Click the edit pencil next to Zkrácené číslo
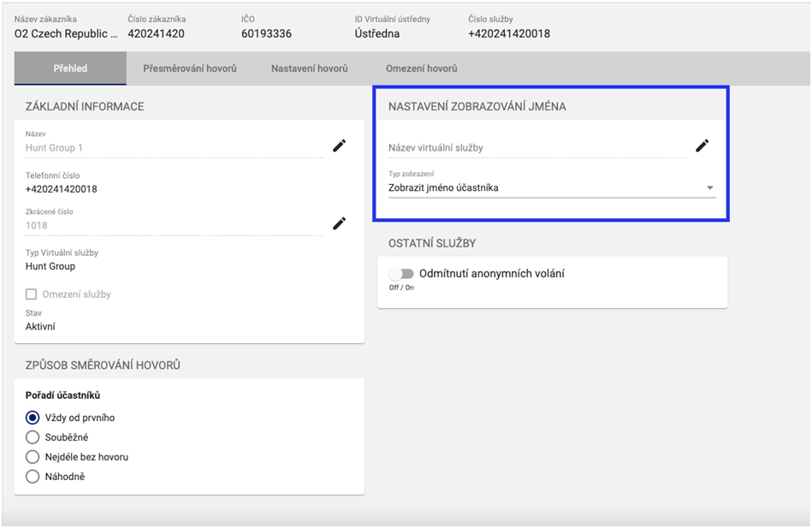Screen dimensions: 812x528 point(339,224)
